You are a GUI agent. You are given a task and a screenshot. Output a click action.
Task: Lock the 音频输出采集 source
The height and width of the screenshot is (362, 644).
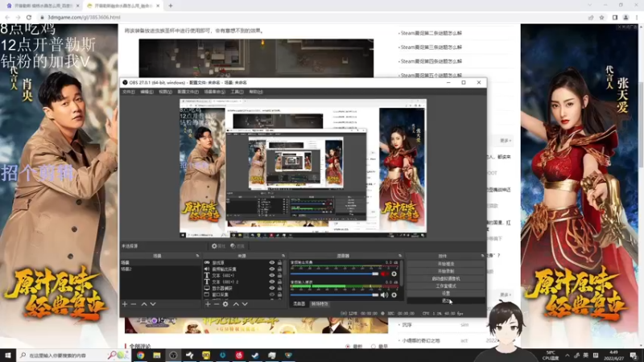pyautogui.click(x=279, y=269)
